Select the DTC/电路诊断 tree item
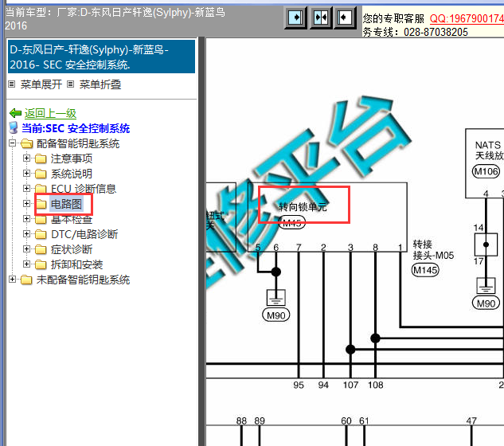The height and width of the screenshot is (446, 504). (x=84, y=234)
